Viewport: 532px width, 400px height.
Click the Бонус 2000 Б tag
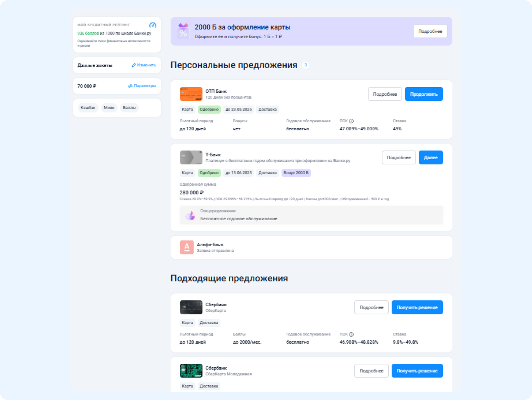(x=296, y=173)
